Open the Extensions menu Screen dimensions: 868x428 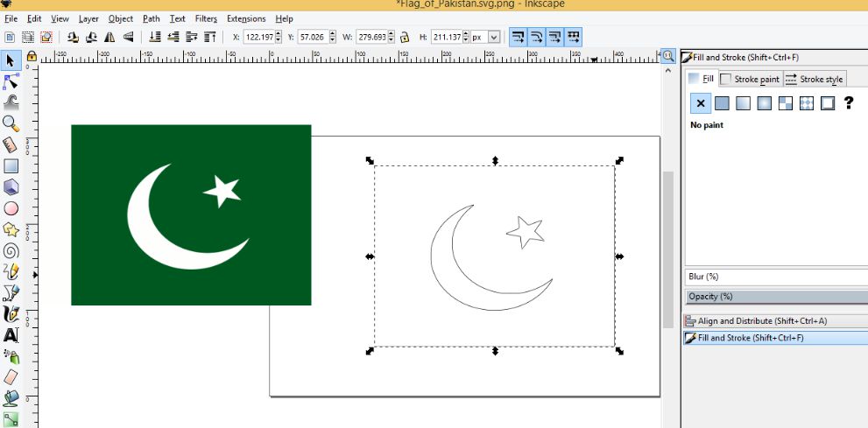coord(246,18)
